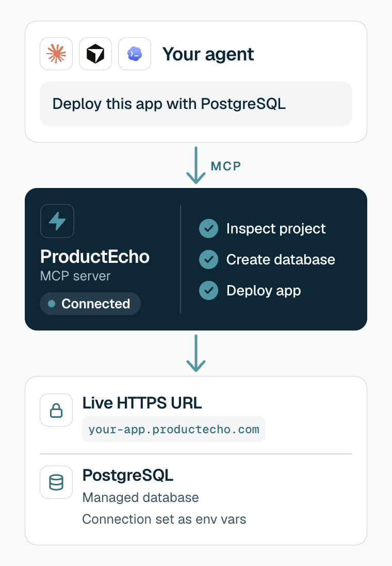The image size is (392, 566).
Task: Click the teal dot in the Connected badge
Action: click(52, 304)
